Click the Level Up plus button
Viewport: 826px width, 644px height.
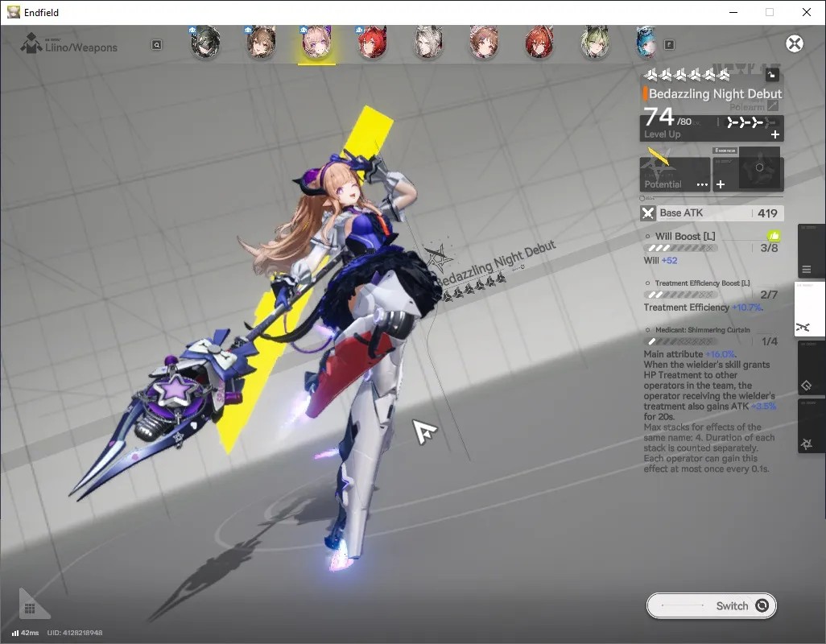click(x=775, y=134)
